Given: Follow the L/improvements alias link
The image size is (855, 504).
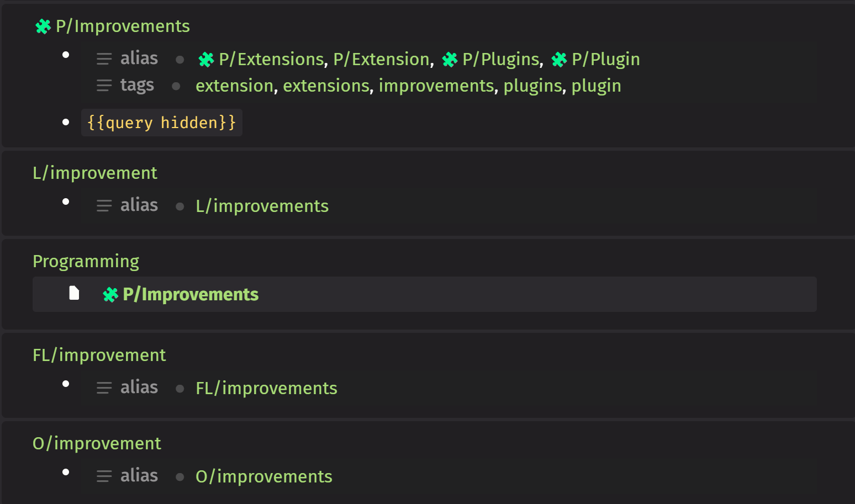Looking at the screenshot, I should pyautogui.click(x=262, y=206).
